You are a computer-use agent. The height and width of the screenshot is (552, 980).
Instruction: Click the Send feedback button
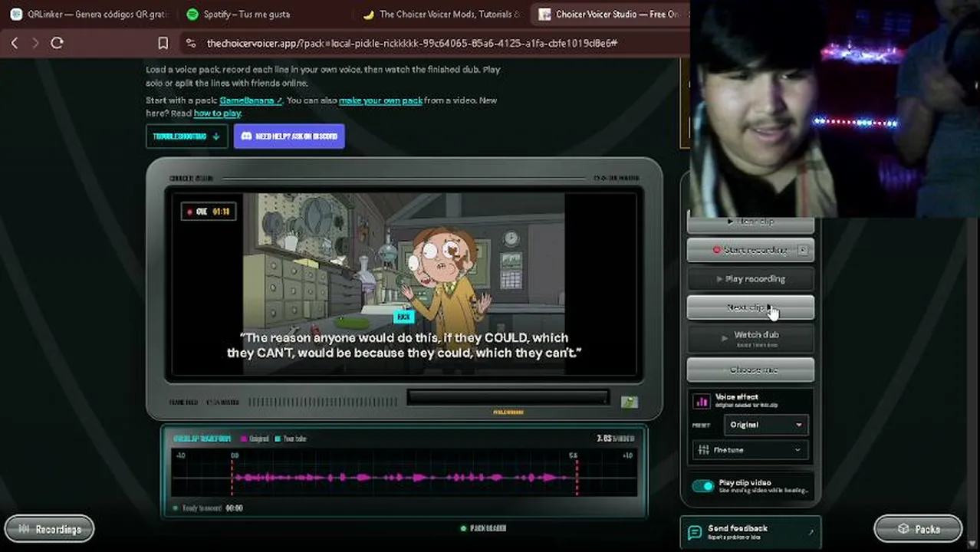[x=751, y=532]
